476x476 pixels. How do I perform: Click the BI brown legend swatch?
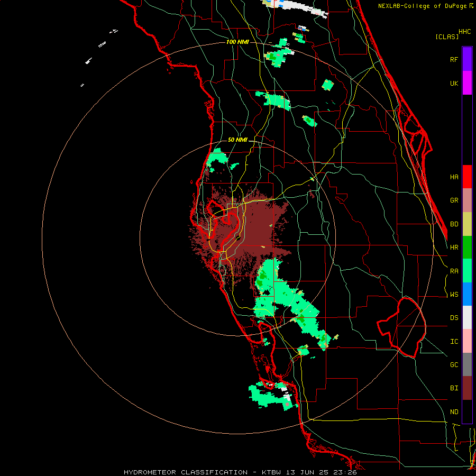[x=467, y=388]
